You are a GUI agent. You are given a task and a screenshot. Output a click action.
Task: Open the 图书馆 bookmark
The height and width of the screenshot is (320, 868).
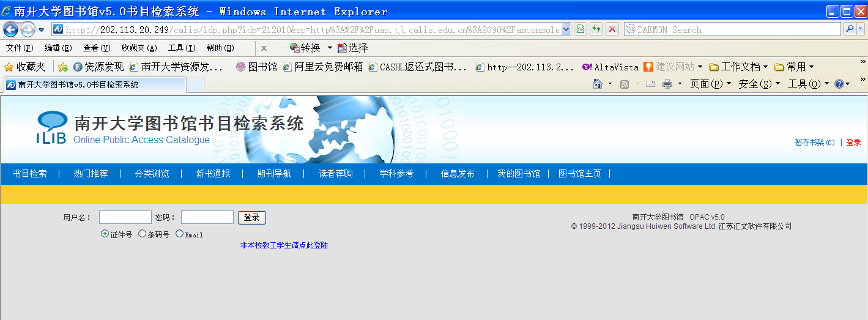(x=257, y=67)
